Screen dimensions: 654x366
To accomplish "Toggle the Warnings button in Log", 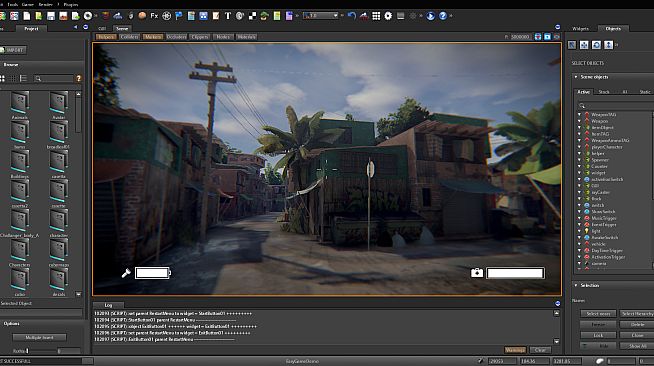I will pos(515,350).
